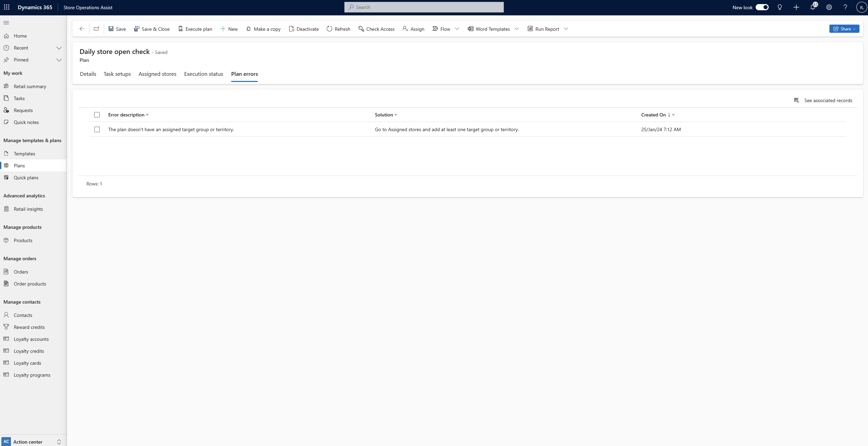Screen dimensions: 868x446
Task: Click the Execute plan icon
Action: pyautogui.click(x=180, y=28)
